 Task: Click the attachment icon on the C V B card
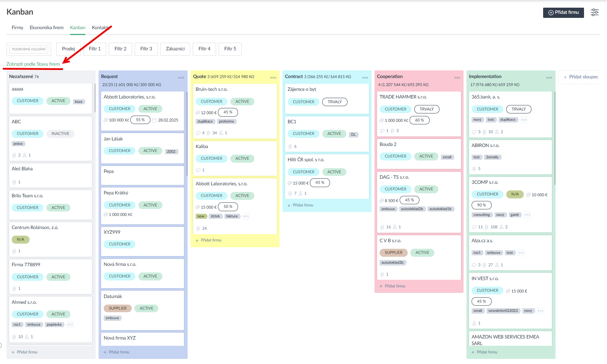pos(382,275)
